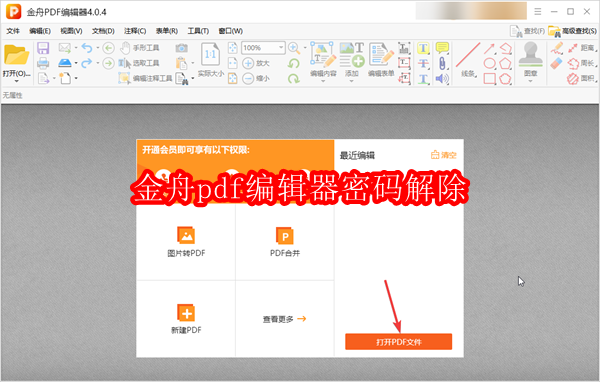
Task: Open the Comments (注释) menu
Action: click(135, 31)
